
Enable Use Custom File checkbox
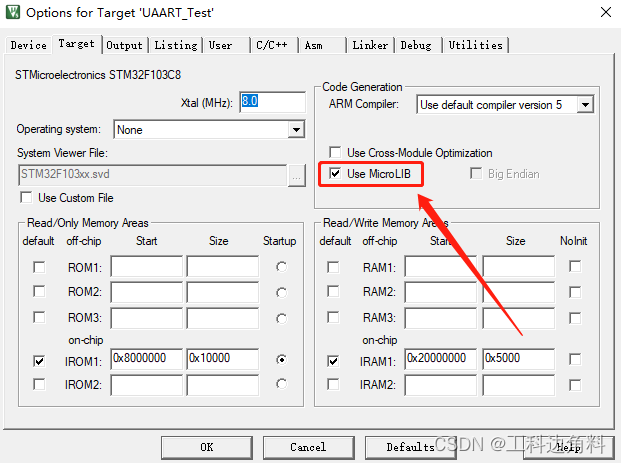tap(26, 197)
